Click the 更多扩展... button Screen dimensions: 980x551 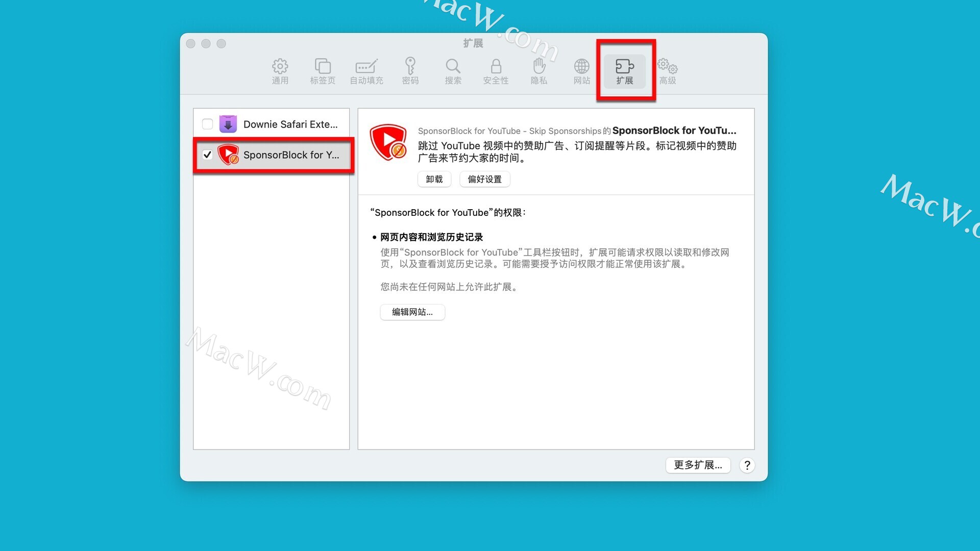698,465
